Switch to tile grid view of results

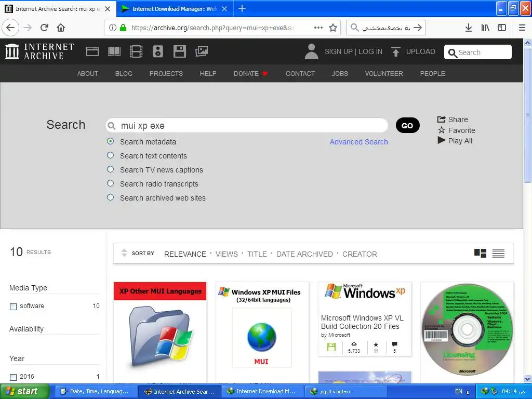coord(480,253)
